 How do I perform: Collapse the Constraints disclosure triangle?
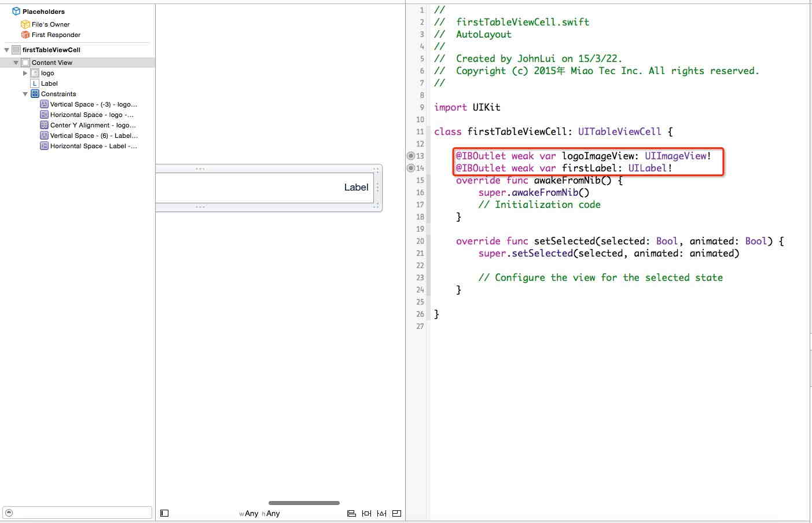(25, 94)
